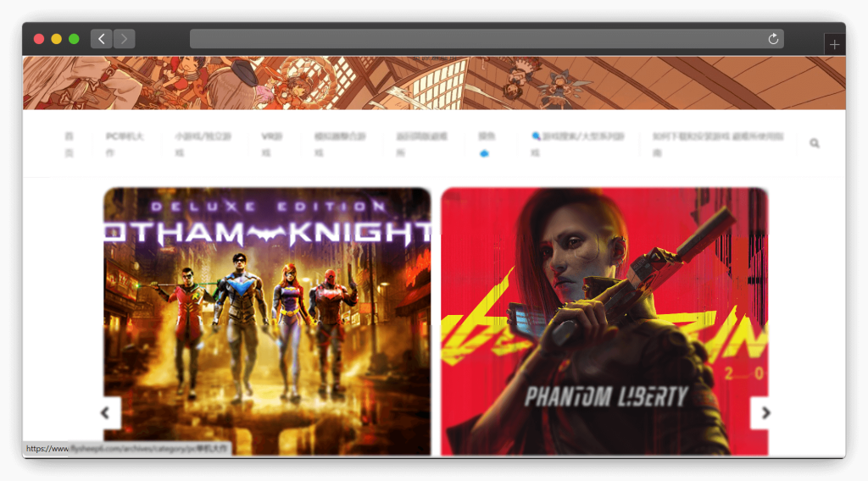Advance to the next carousel slide
Screen dimensions: 868x481
coord(765,413)
